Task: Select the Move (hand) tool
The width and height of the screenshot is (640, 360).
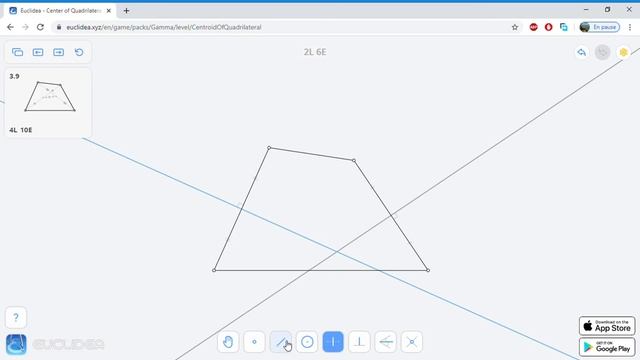Action: point(228,342)
